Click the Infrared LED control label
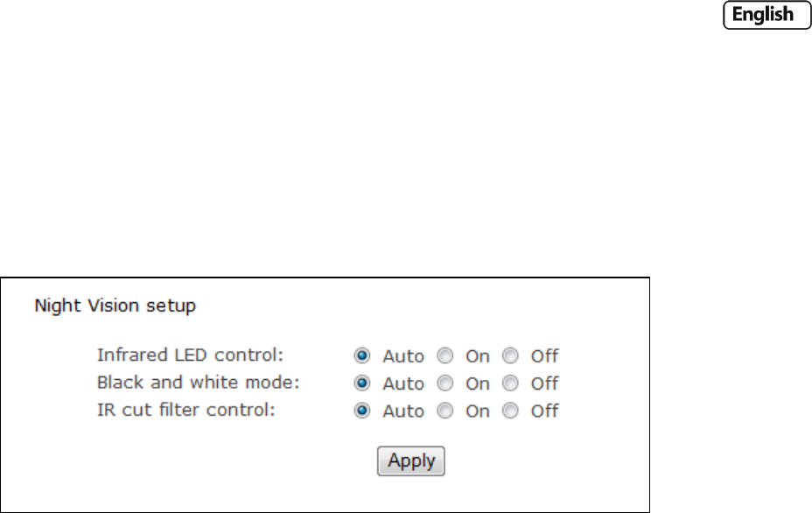Viewport: 812px width, 513px height. (192, 355)
